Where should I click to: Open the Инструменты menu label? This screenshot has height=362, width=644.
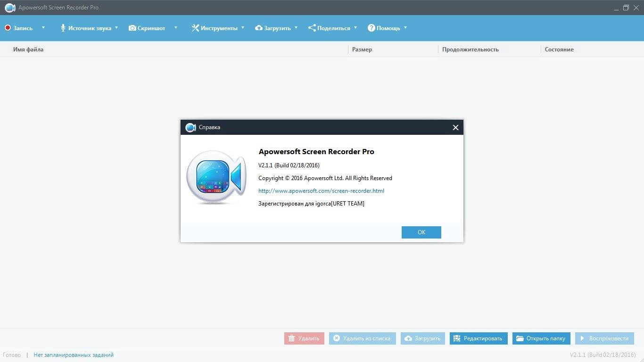pos(219,28)
